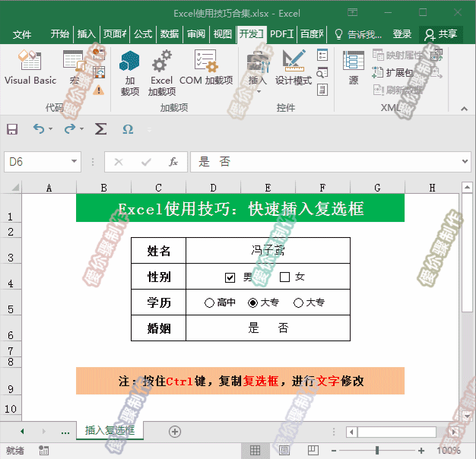Collapse the ribbon with chevron
Image resolution: width=476 pixels, height=459 pixels.
(x=464, y=109)
